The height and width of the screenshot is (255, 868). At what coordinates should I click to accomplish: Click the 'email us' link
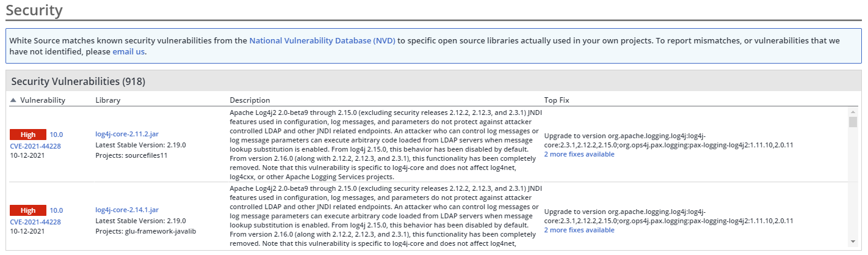128,52
